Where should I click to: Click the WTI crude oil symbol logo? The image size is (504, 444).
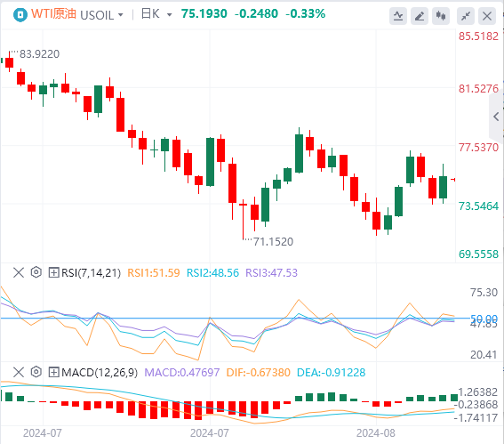pos(20,15)
